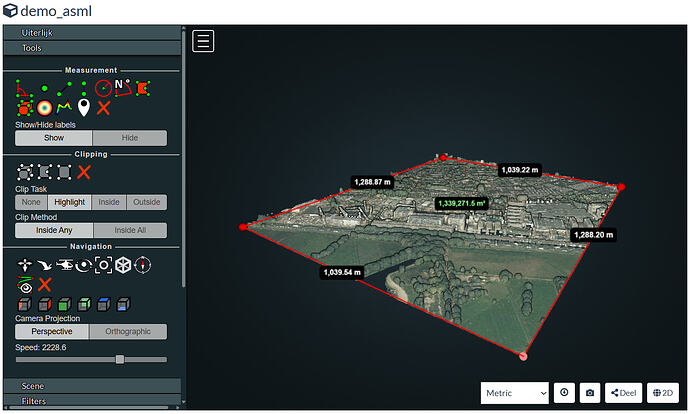Image resolution: width=690 pixels, height=414 pixels.
Task: Click the 1,288.87 m edge label
Action: (x=372, y=182)
